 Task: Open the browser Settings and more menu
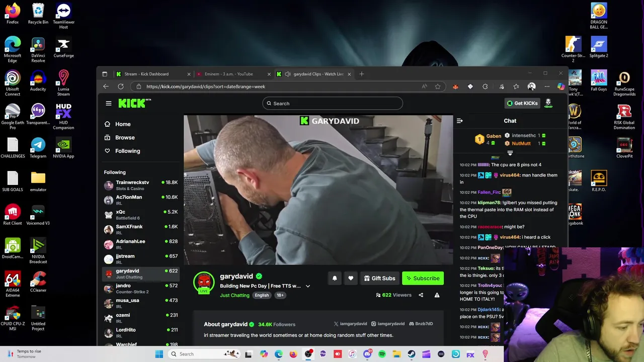547,86
